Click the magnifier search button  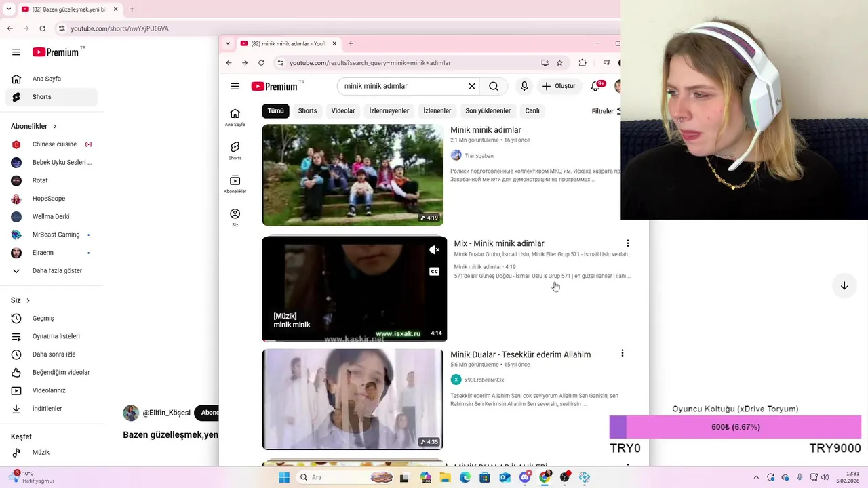(x=494, y=86)
